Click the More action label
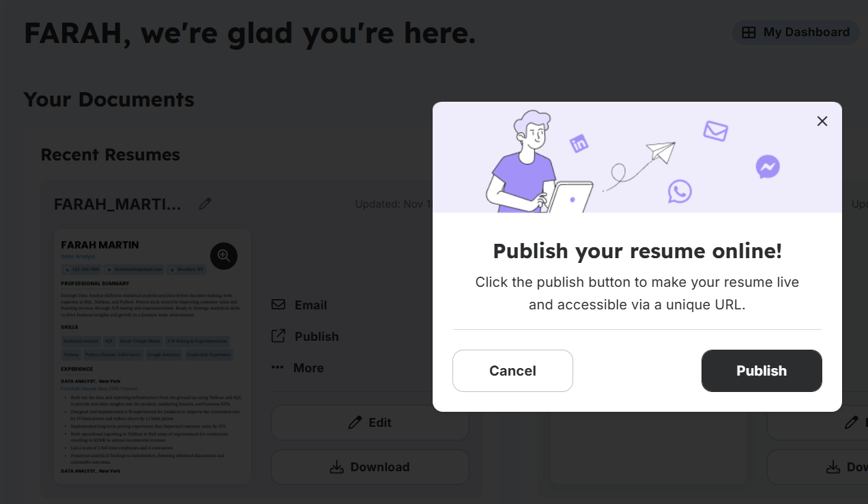 308,367
